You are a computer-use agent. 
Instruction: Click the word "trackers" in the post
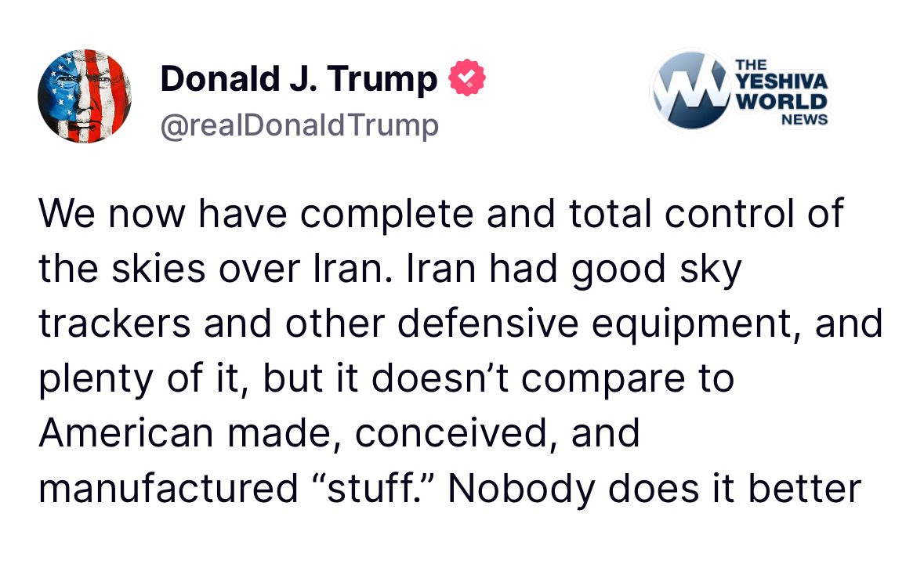[114, 324]
